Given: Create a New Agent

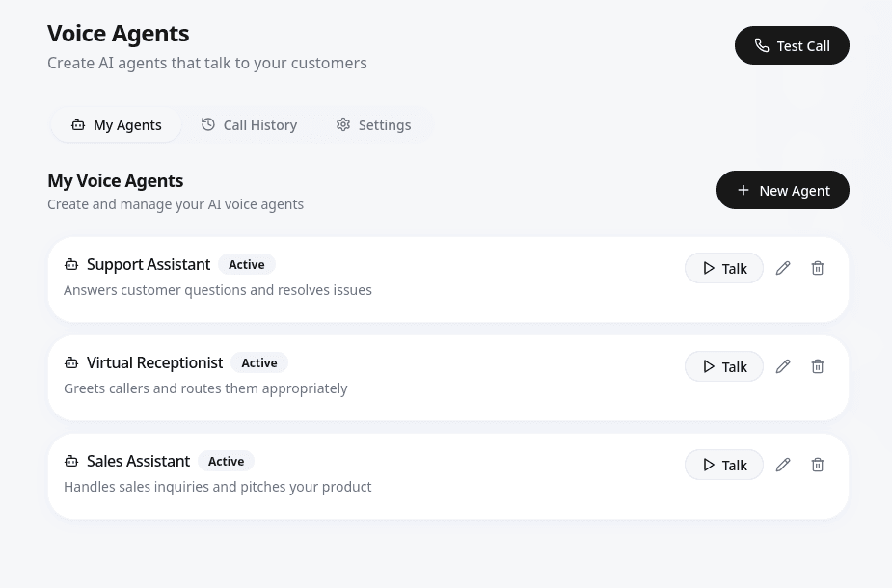Looking at the screenshot, I should tap(782, 190).
